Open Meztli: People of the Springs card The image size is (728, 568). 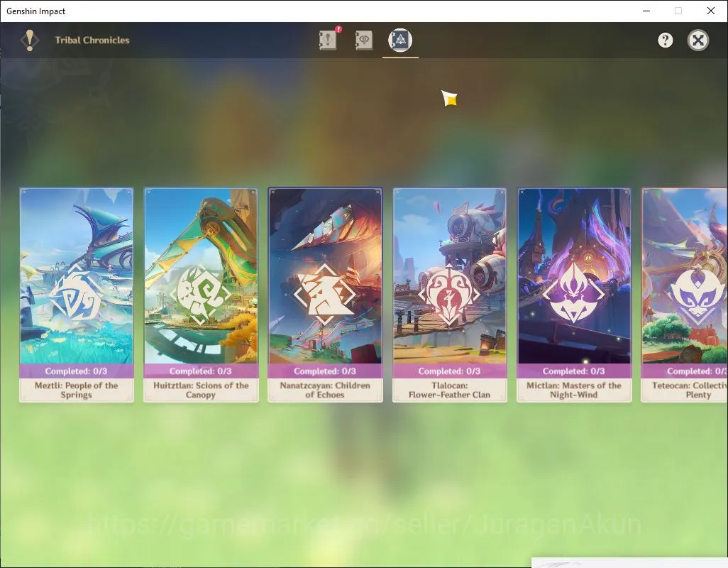(77, 295)
